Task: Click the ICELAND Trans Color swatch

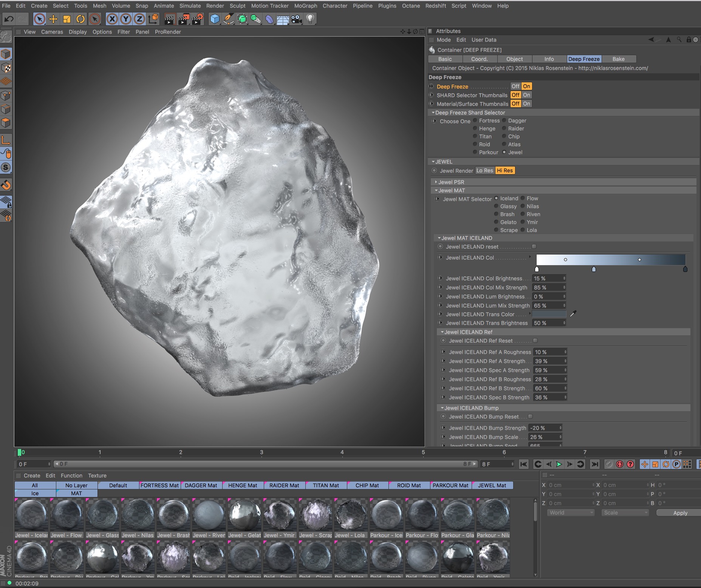Action: tap(549, 314)
